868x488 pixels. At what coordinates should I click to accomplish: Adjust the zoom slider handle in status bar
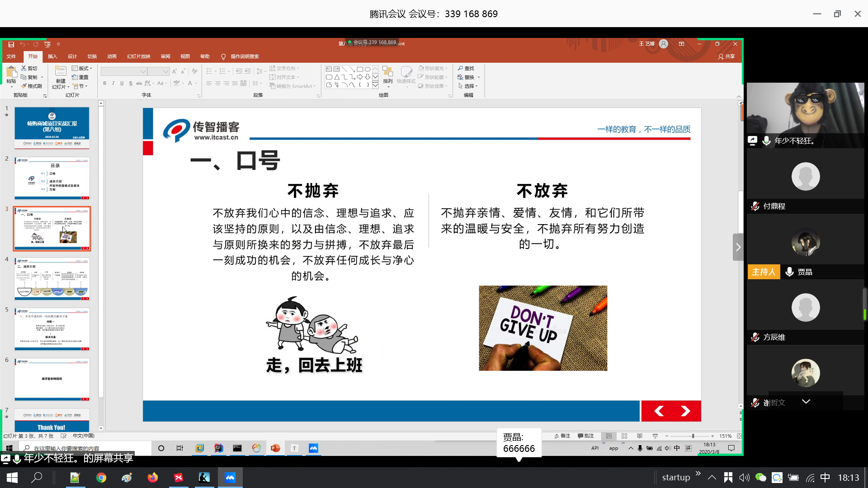693,436
